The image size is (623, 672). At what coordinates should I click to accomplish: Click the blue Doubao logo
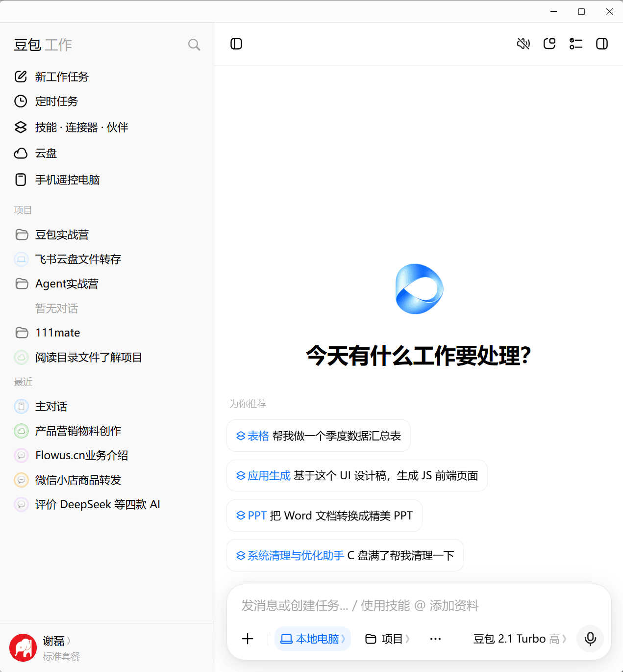coord(419,289)
